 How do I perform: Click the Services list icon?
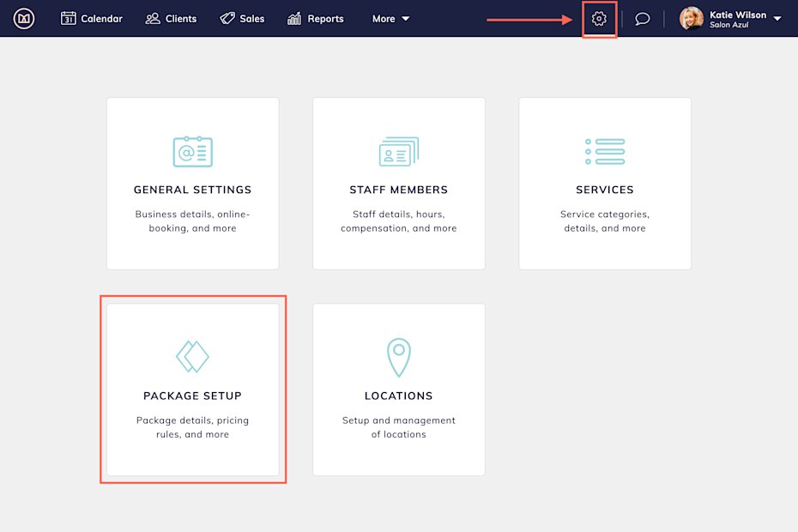[x=604, y=151]
